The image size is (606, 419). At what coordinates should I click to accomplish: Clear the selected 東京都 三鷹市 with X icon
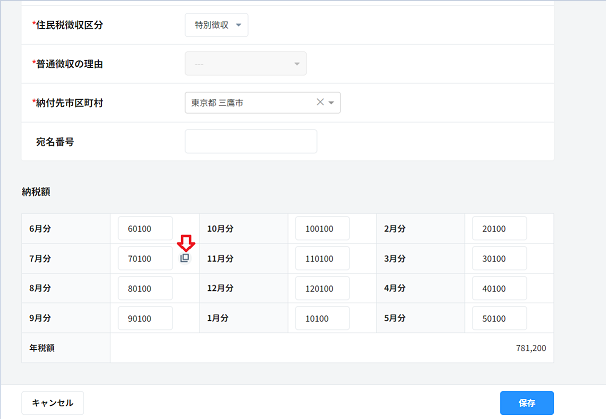pyautogui.click(x=320, y=102)
